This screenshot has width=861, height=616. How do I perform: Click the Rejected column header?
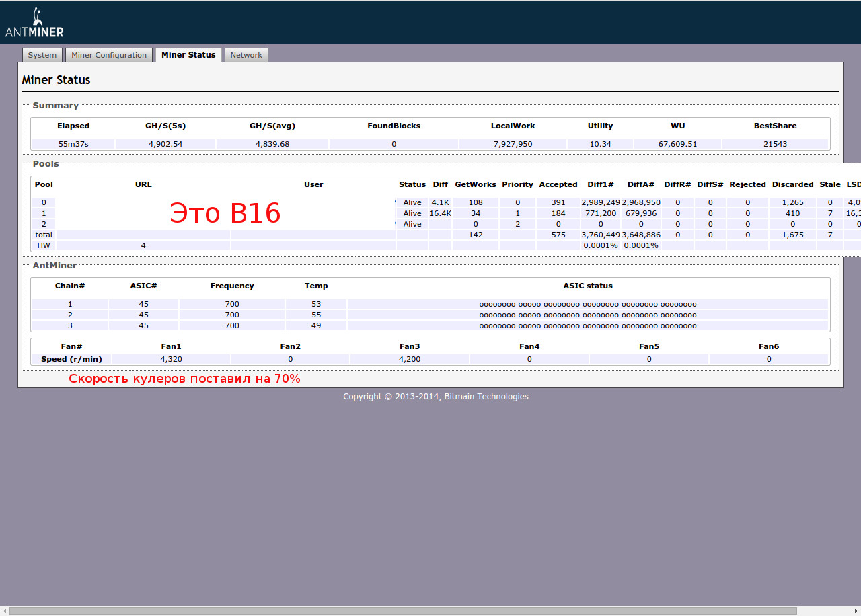click(x=747, y=184)
